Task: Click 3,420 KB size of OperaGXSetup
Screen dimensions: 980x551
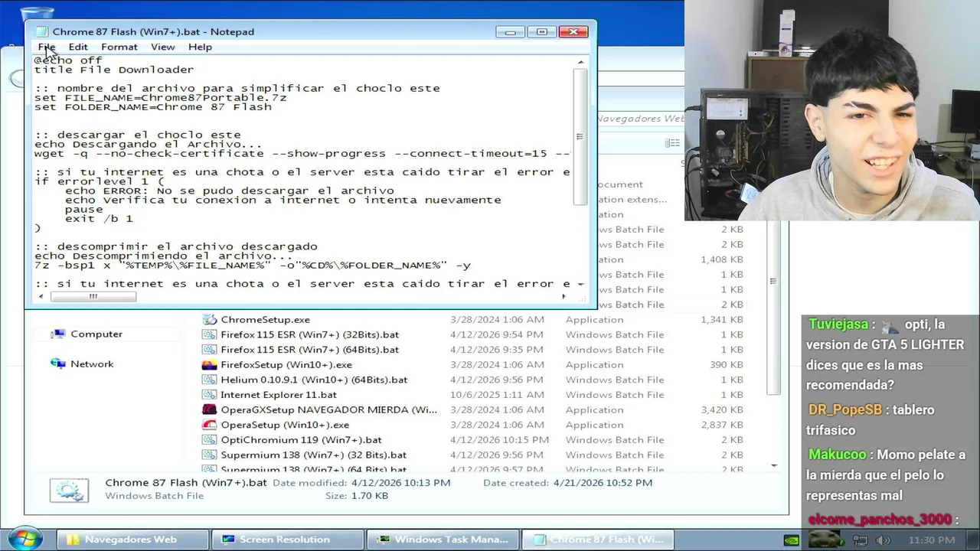Action: point(722,409)
